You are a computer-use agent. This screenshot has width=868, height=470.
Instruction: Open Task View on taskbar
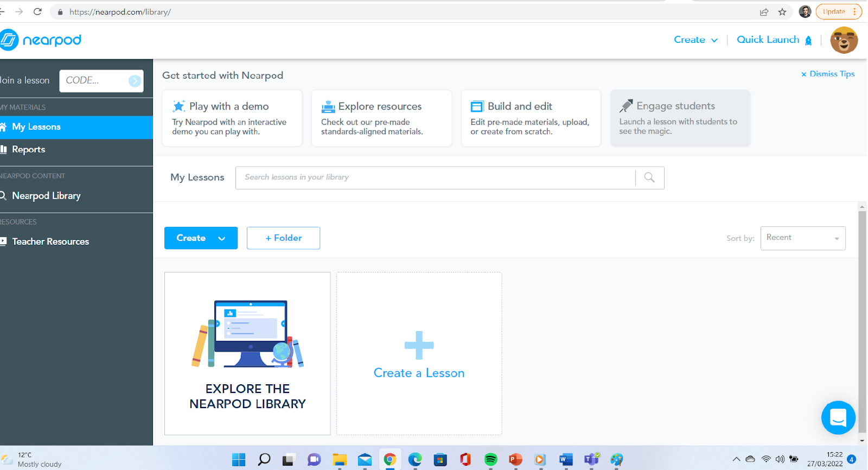pyautogui.click(x=288, y=460)
